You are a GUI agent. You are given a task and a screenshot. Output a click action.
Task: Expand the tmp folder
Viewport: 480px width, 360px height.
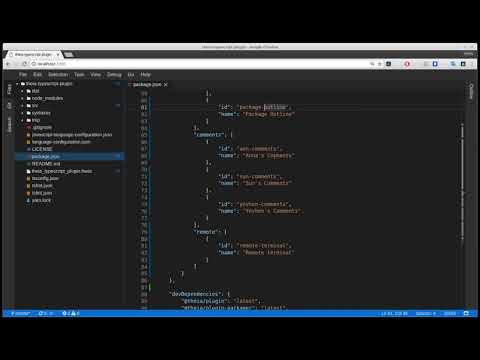[22, 120]
